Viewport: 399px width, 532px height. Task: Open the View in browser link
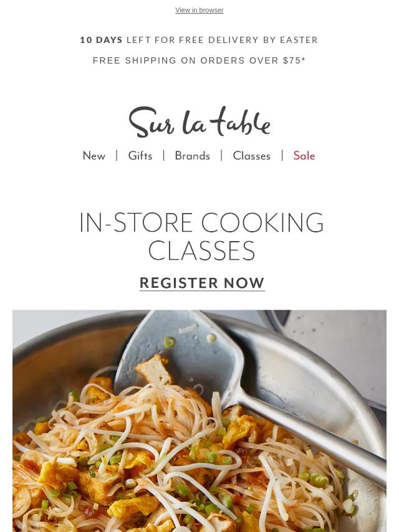(x=199, y=10)
